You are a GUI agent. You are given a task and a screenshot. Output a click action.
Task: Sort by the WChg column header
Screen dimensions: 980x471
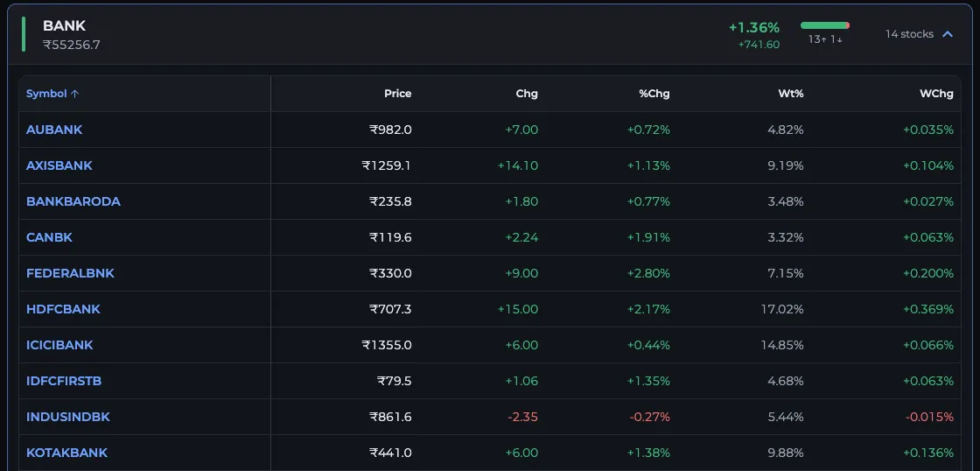click(x=937, y=94)
